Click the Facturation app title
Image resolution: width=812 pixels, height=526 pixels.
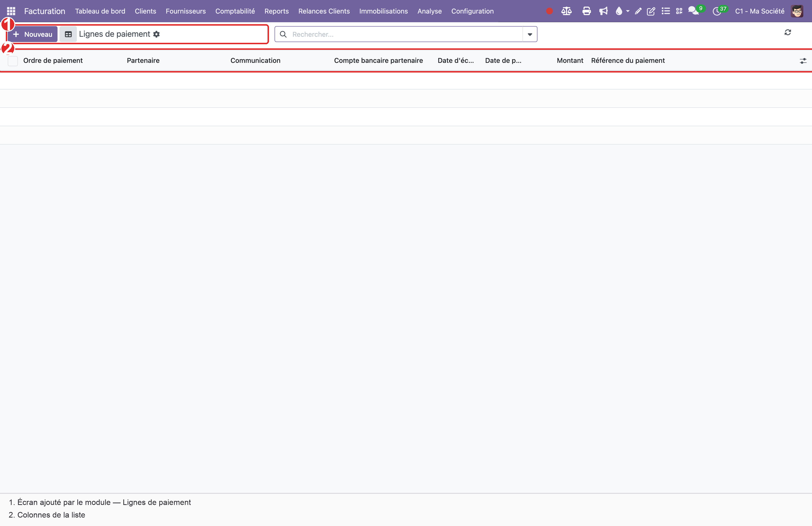click(x=45, y=11)
